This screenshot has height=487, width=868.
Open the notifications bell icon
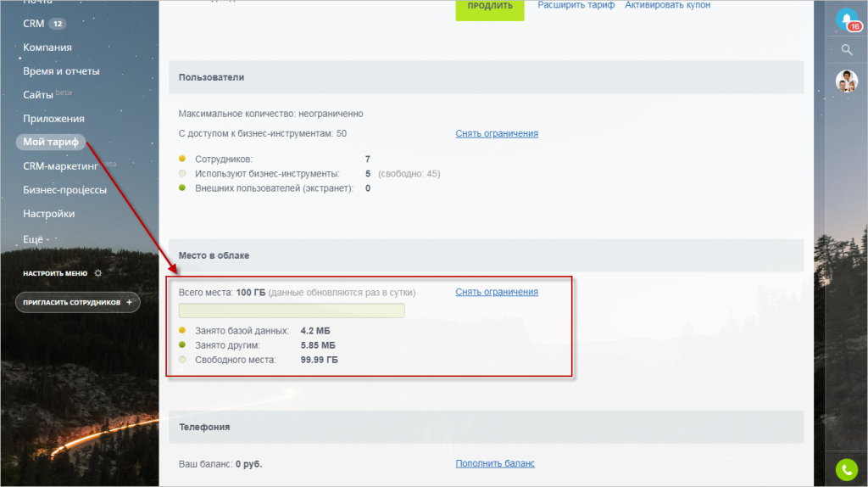tap(846, 20)
